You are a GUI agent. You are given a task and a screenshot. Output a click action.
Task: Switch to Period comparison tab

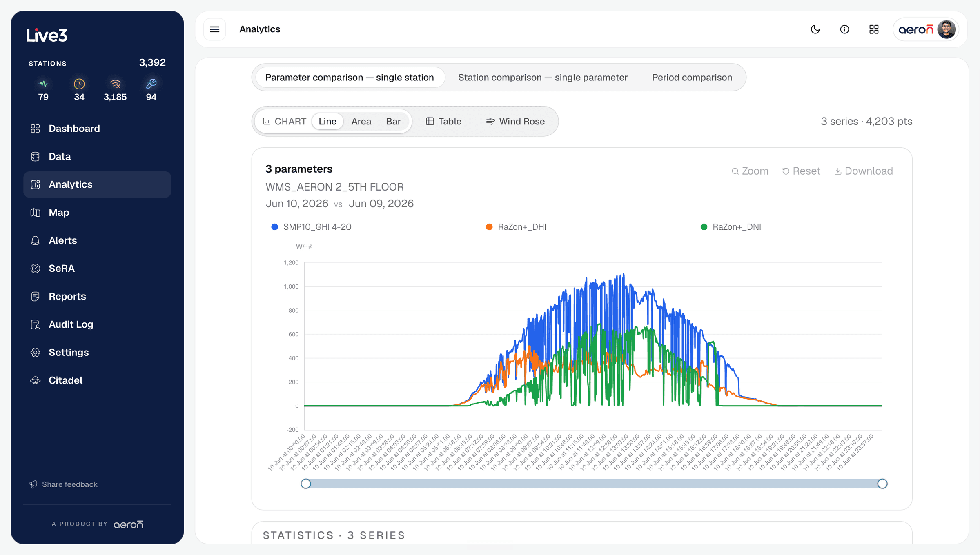pos(692,78)
